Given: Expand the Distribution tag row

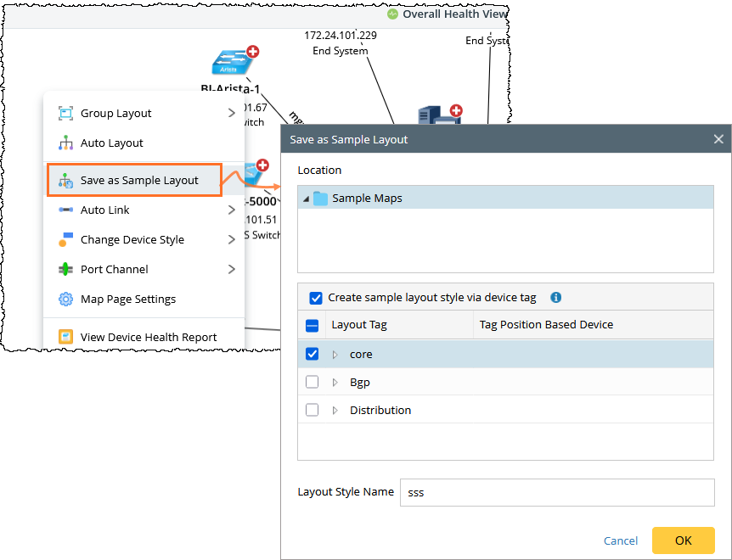Looking at the screenshot, I should (x=335, y=410).
